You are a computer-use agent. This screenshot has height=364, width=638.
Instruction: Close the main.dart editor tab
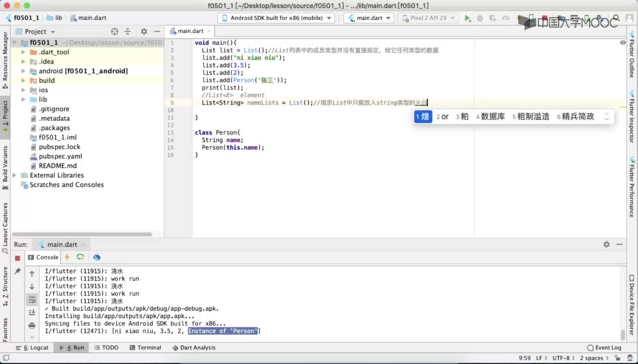coord(208,31)
